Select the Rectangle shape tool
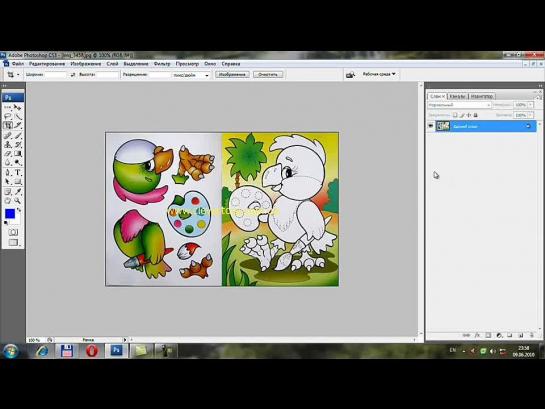Screen dimensions: 545x409 [18, 181]
